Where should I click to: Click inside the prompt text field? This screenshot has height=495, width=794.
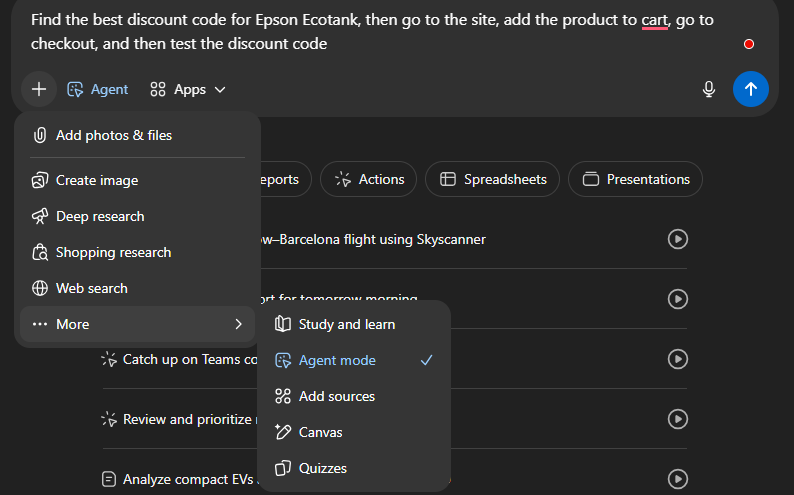[372, 31]
